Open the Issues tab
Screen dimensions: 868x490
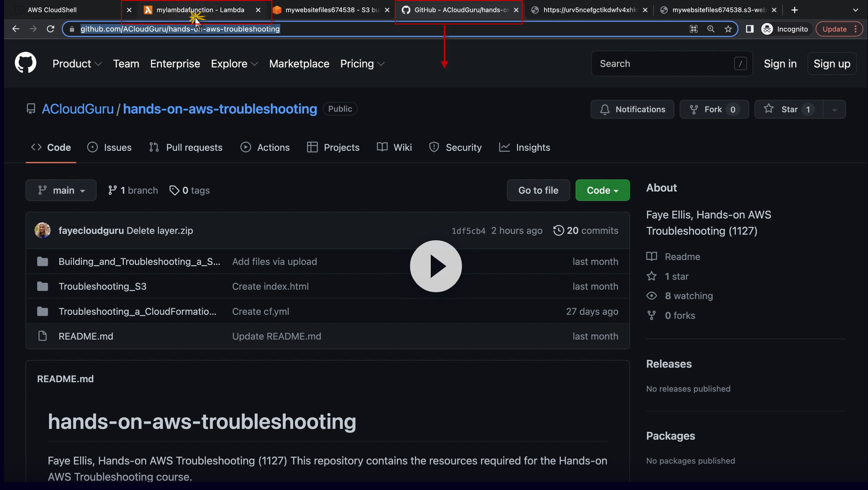tap(109, 147)
